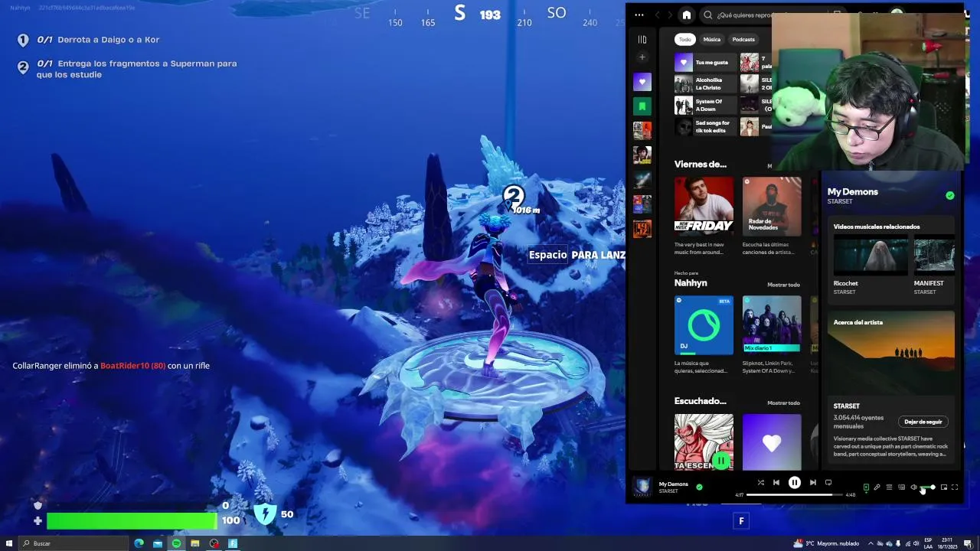980x551 pixels.
Task: Toggle the Now Playing view icon
Action: coord(866,487)
